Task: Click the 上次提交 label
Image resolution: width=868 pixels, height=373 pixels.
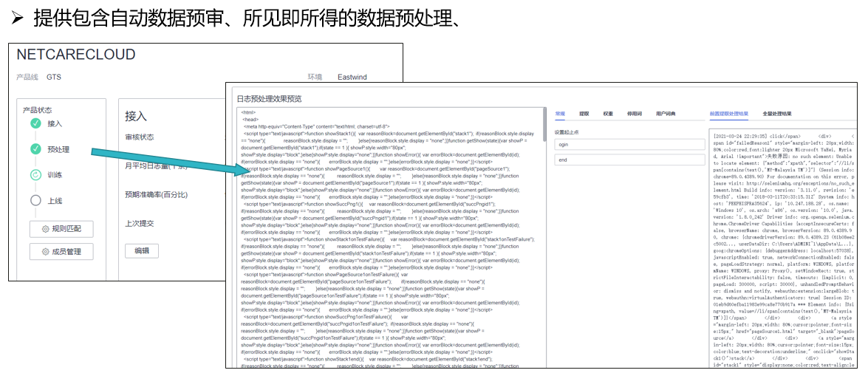Action: pos(140,223)
